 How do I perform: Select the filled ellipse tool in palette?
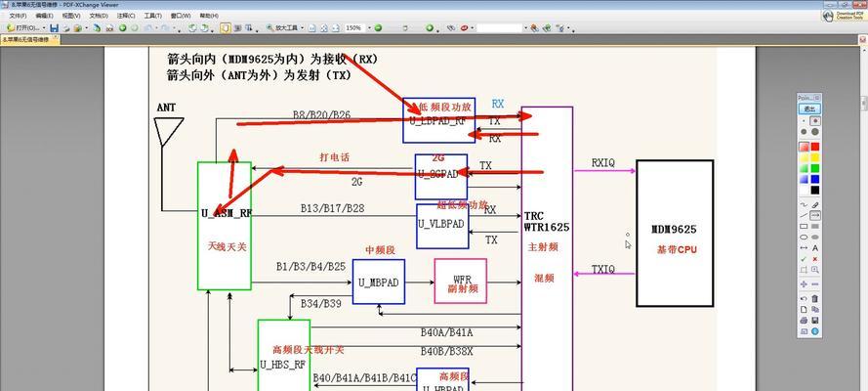coord(815,237)
